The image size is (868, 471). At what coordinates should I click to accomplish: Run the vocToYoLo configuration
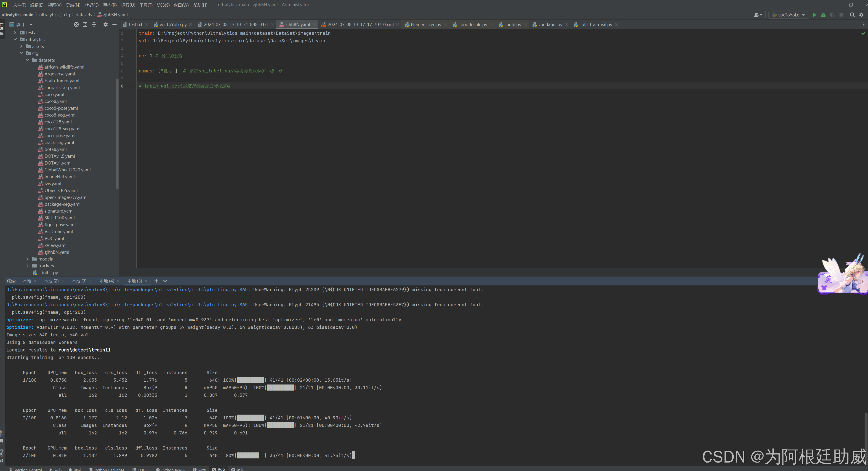[815, 15]
